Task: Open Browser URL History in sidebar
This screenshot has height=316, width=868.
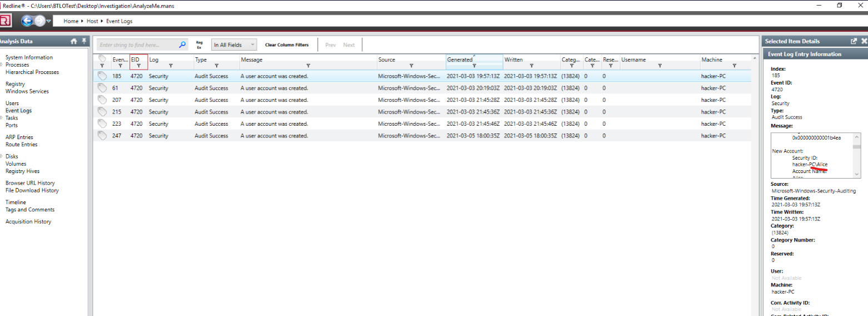Action: [x=30, y=183]
